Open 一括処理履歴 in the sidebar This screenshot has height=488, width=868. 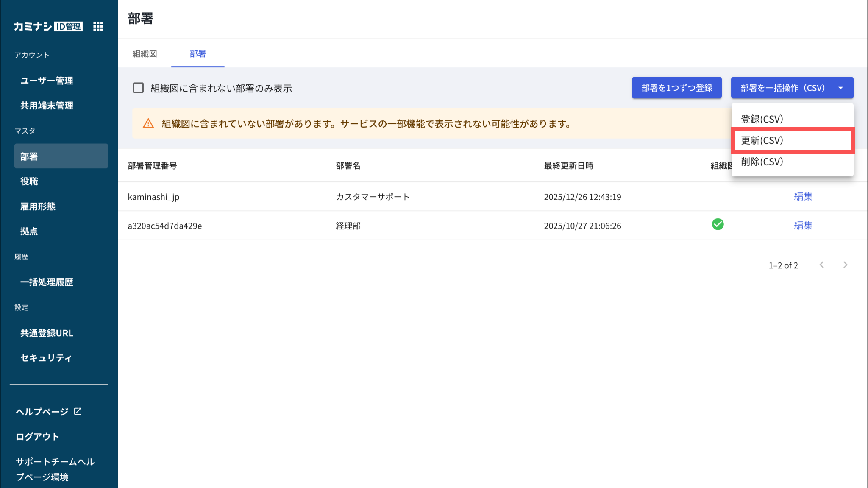[x=47, y=282]
